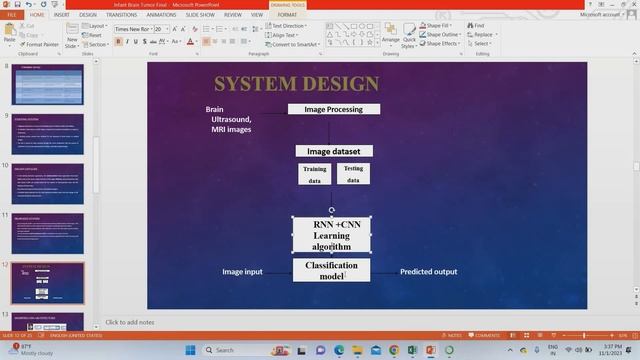Open the Align Text dropdown
The width and height of the screenshot is (640, 360).
282,35
